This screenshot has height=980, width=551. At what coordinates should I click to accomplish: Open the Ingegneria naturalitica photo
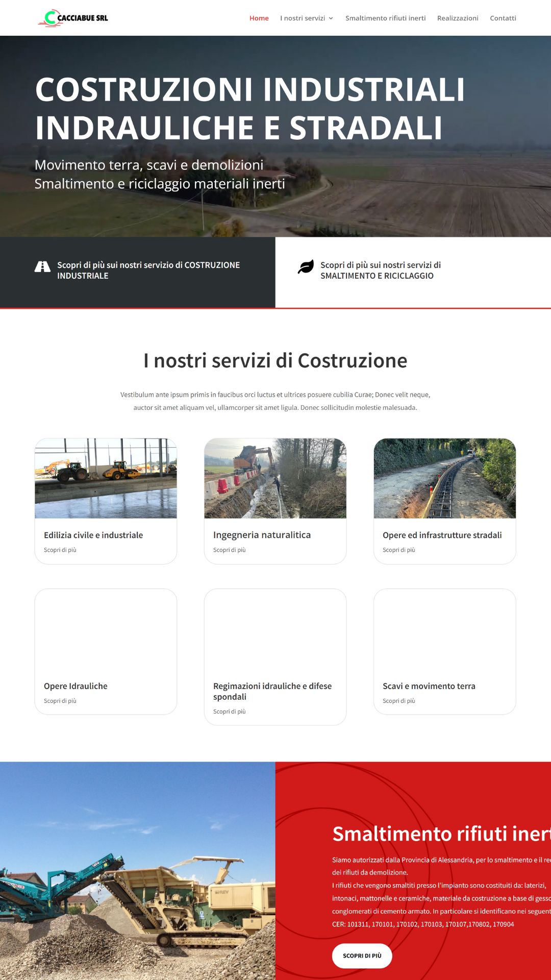[x=275, y=478]
